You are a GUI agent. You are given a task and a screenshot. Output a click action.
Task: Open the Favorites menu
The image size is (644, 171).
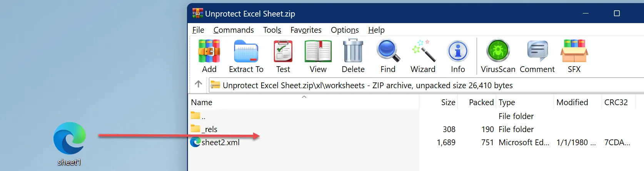coord(306,30)
